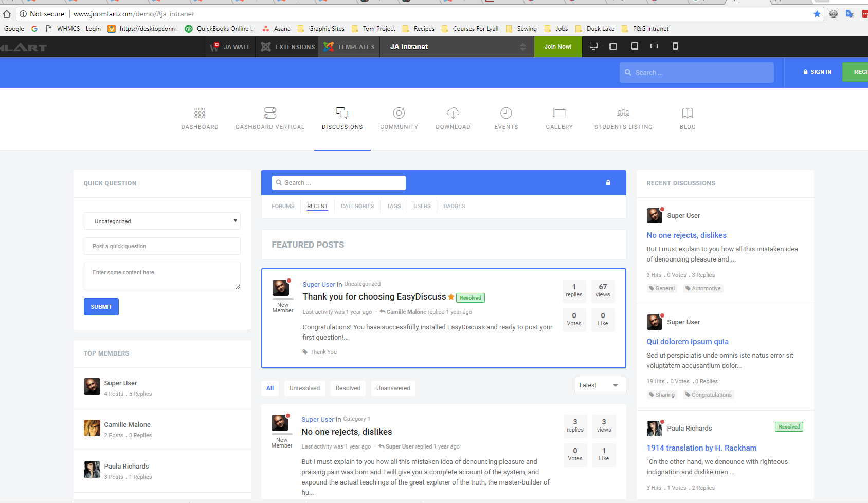This screenshot has height=503, width=868.
Task: Open the Discussions icon
Action: (x=342, y=113)
